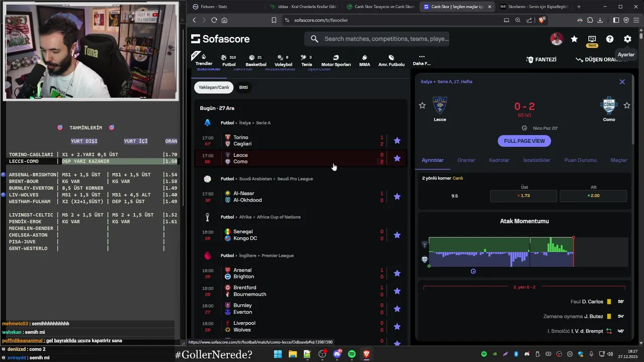The image size is (644, 362).
Task: Open the DÜŞEN ORANLAR link
Action: [602, 59]
